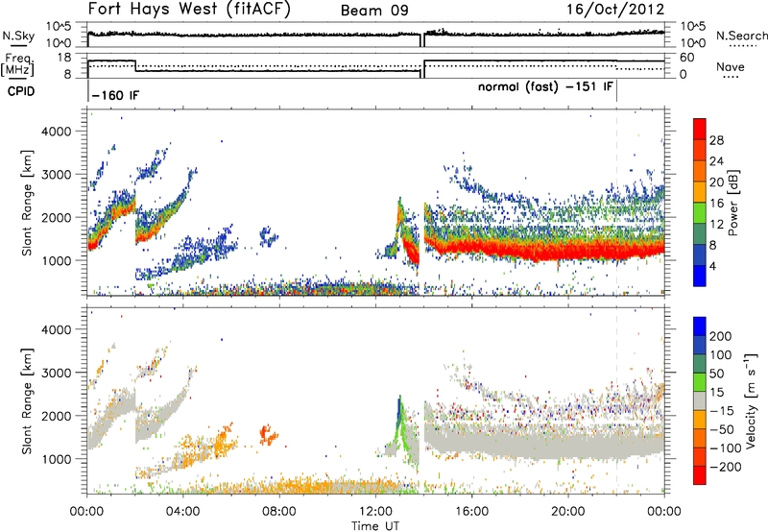Click the '-200' value on the Velocity scale
Viewport: 768px width, 532px height.
[725, 467]
